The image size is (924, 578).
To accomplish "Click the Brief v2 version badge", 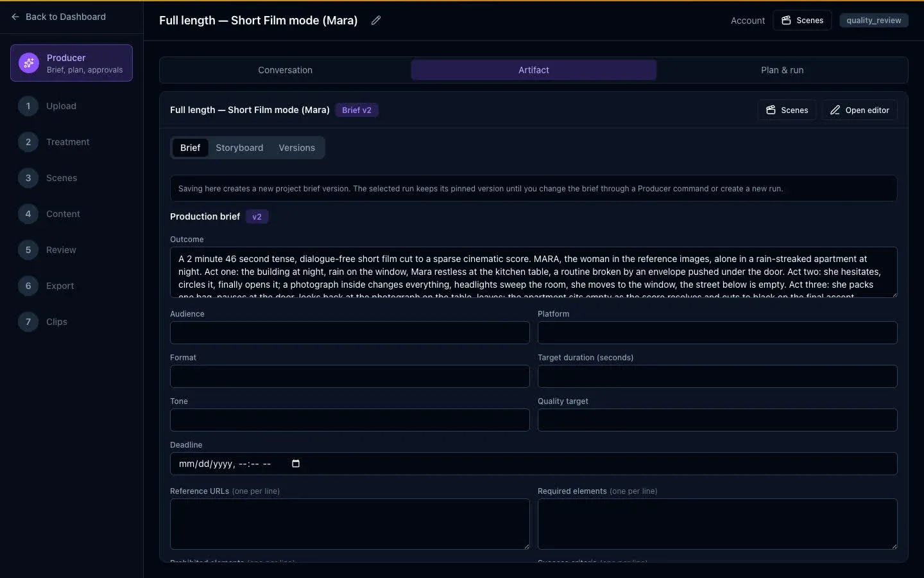I will tap(357, 110).
